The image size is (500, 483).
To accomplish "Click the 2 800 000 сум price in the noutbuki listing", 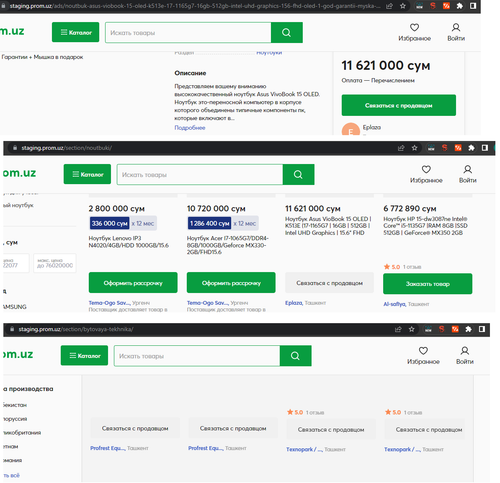I will click(x=117, y=209).
